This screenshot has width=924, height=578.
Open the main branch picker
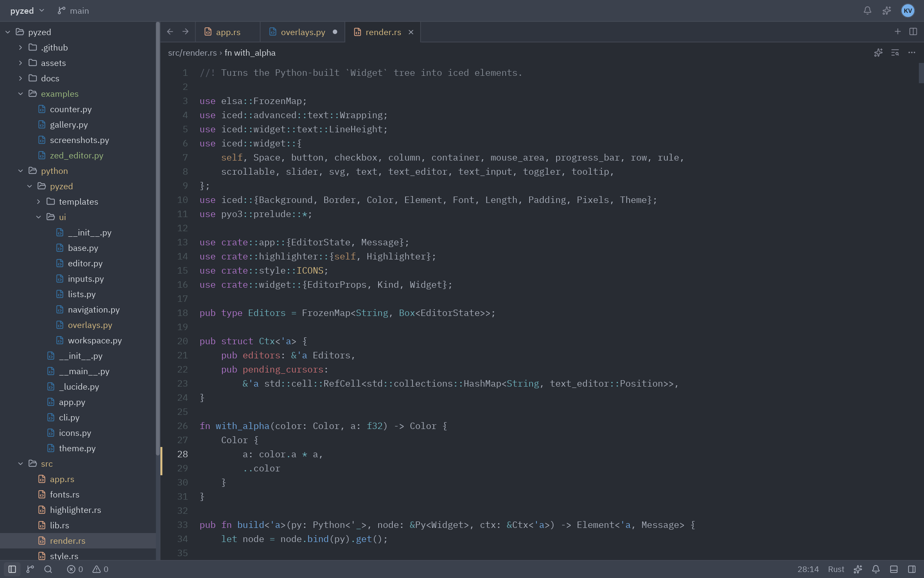(74, 11)
